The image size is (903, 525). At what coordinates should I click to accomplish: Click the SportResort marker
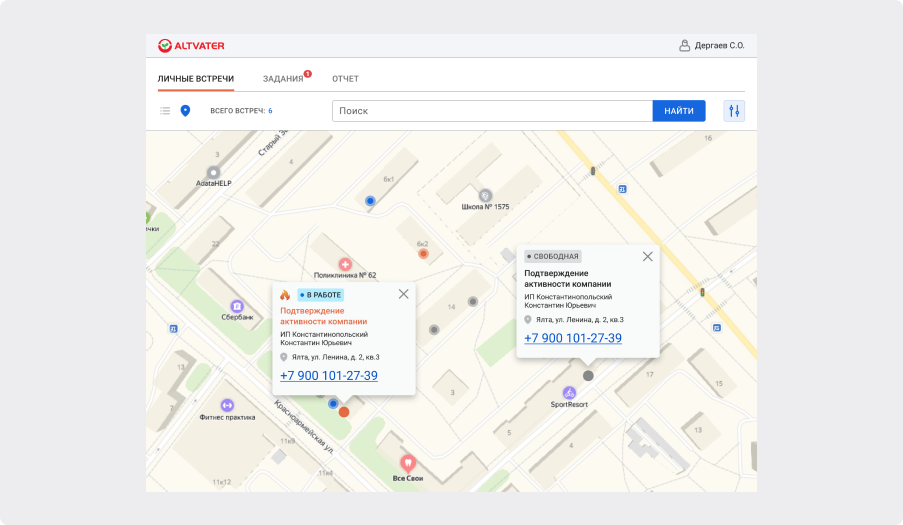tap(569, 393)
